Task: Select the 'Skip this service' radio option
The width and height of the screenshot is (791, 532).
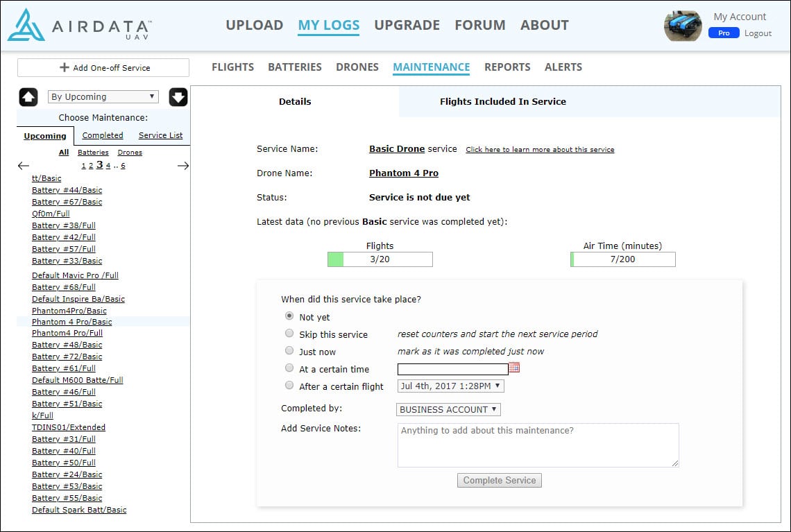Action: pos(289,334)
